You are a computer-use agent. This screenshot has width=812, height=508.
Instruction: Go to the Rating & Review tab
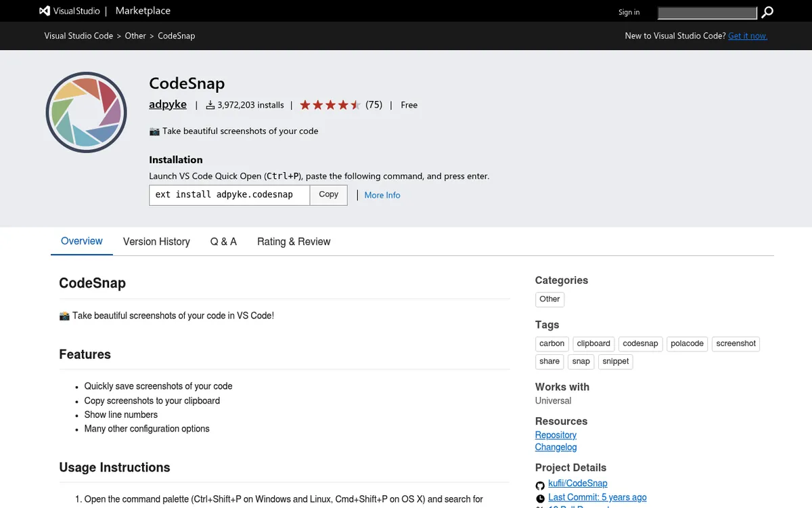click(x=294, y=242)
